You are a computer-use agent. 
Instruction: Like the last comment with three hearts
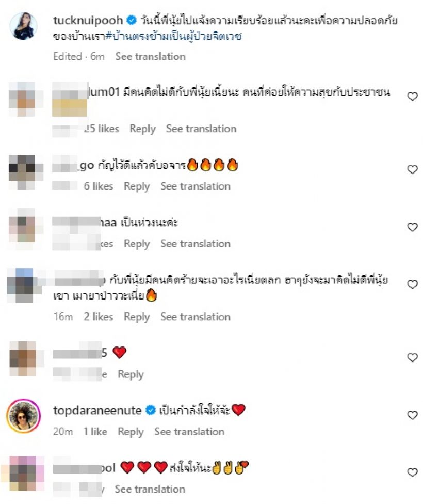click(412, 472)
